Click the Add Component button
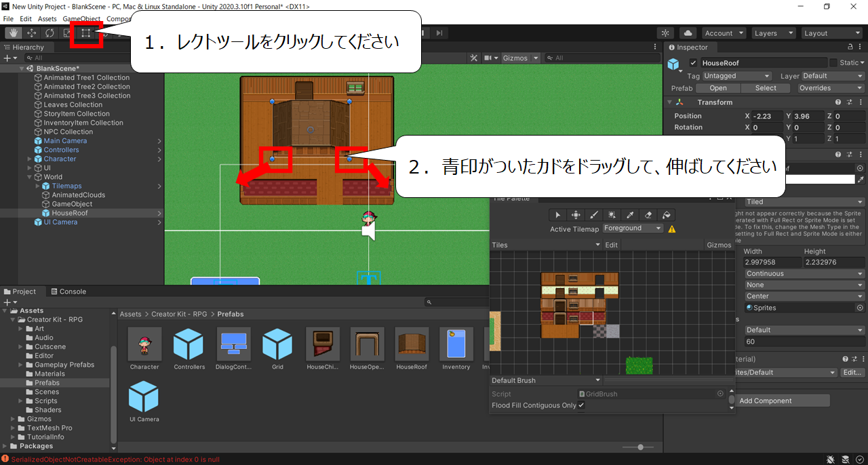Screen dimensions: 868x465 pyautogui.click(x=783, y=401)
